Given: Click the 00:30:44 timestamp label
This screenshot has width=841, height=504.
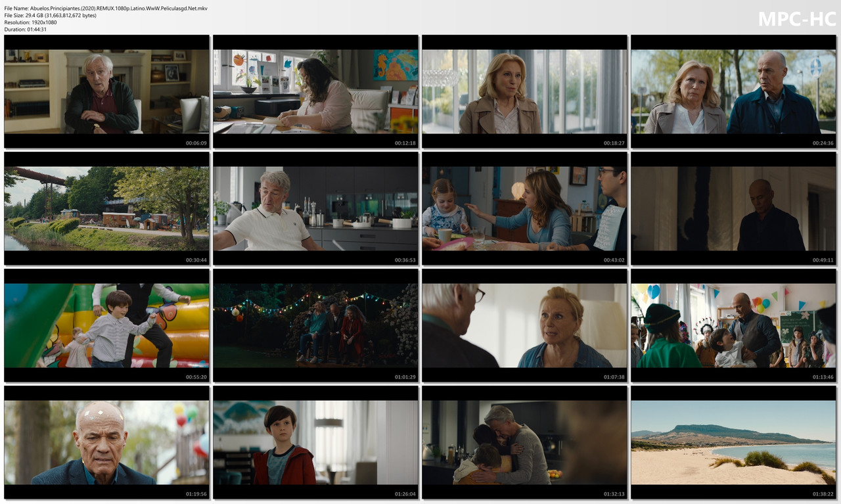Looking at the screenshot, I should [196, 260].
